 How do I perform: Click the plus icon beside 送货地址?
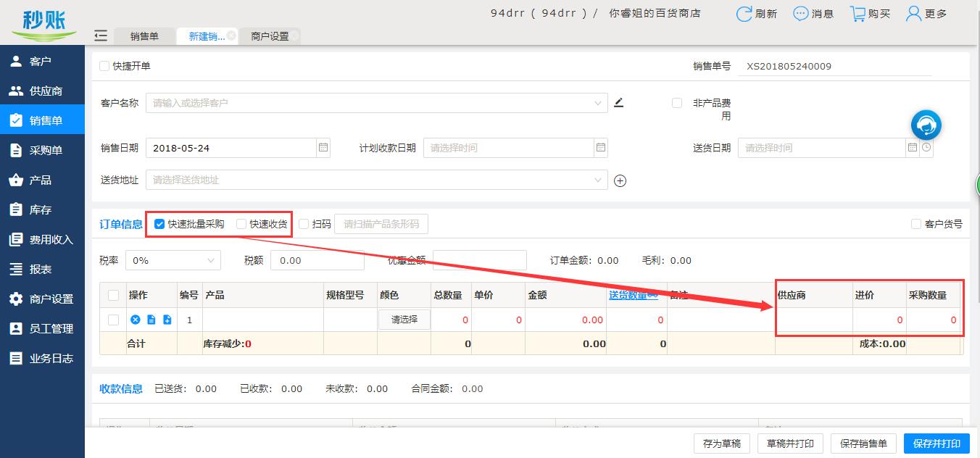click(x=620, y=180)
